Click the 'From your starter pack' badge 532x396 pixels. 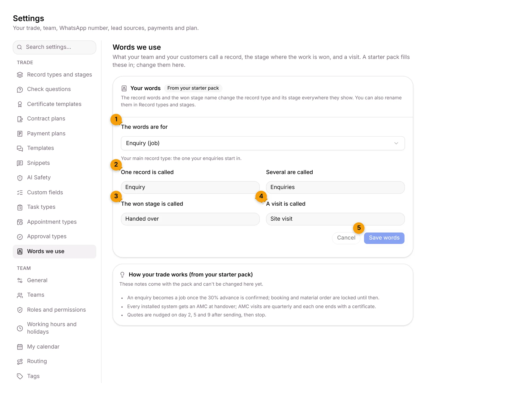click(193, 88)
